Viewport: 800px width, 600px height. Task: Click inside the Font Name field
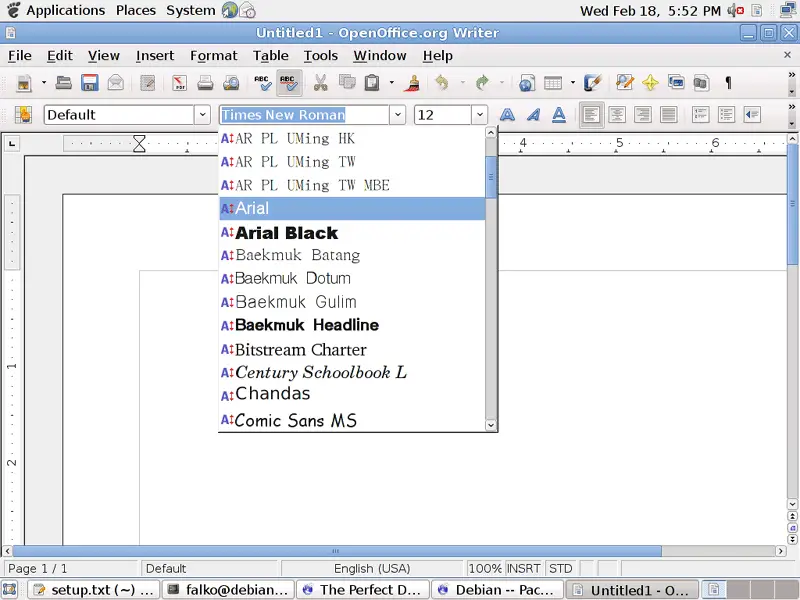(x=305, y=115)
